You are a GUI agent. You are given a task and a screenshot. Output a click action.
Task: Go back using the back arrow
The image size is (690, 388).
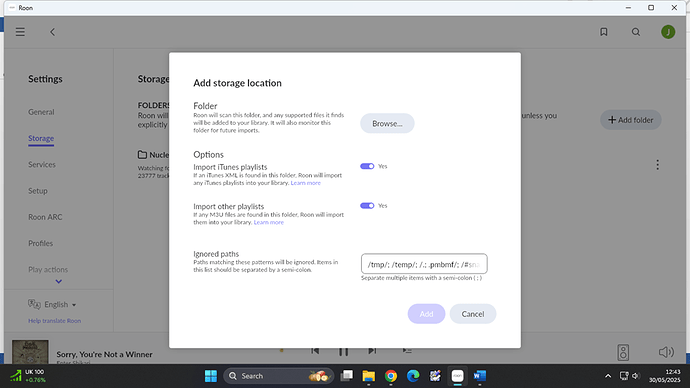point(52,32)
